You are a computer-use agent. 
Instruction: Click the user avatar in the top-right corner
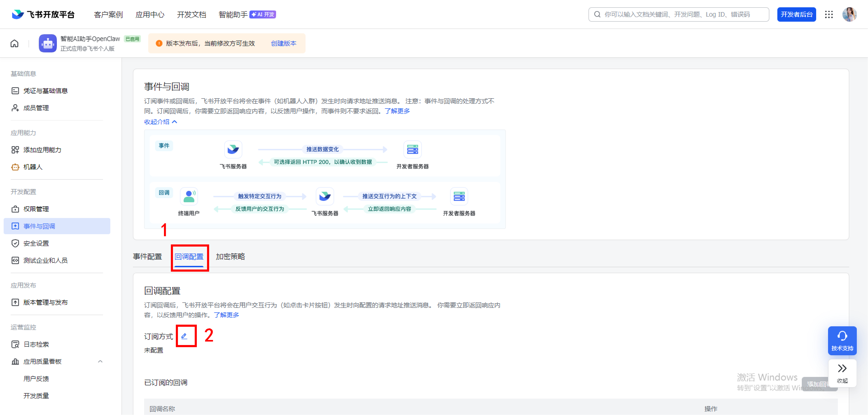click(x=850, y=14)
